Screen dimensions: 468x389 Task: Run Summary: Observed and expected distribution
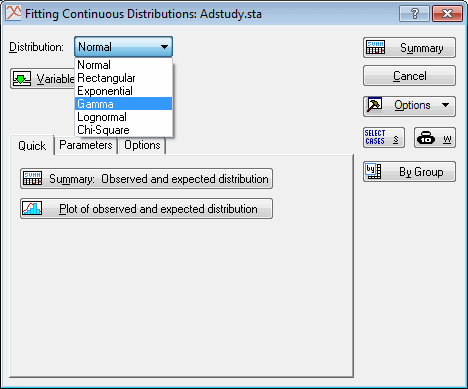tap(146, 179)
